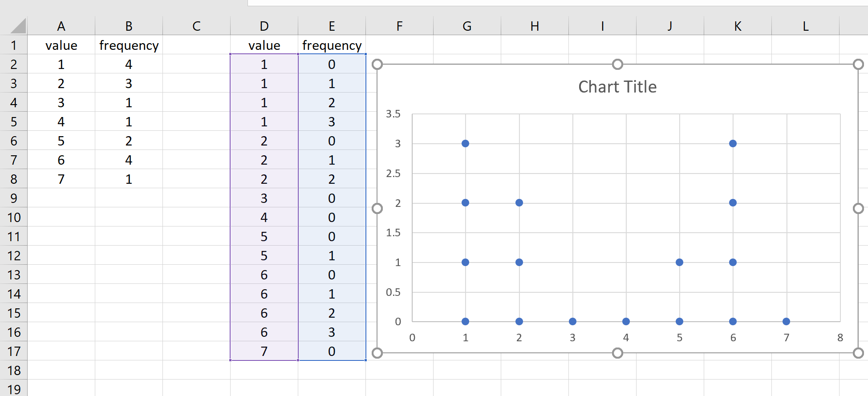
Task: Select column B header
Action: (129, 26)
